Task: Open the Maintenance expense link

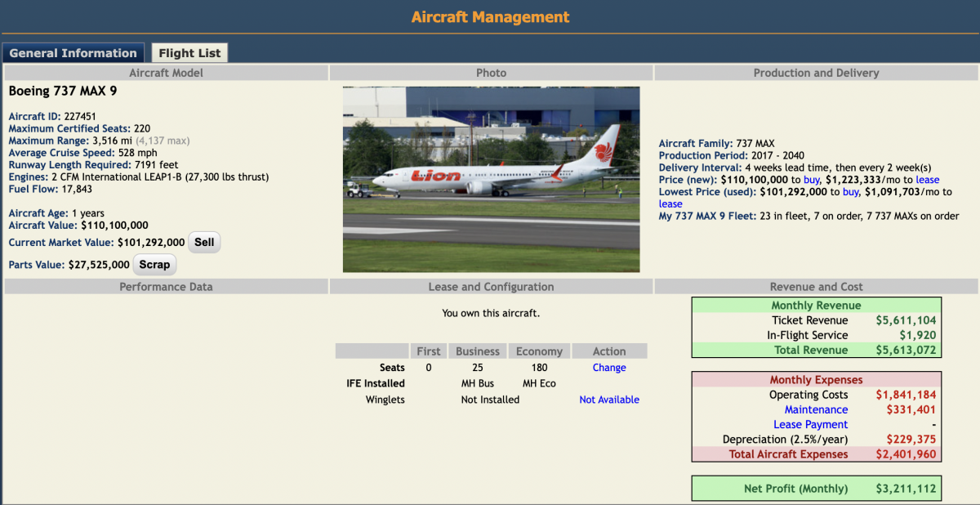Action: [816, 409]
